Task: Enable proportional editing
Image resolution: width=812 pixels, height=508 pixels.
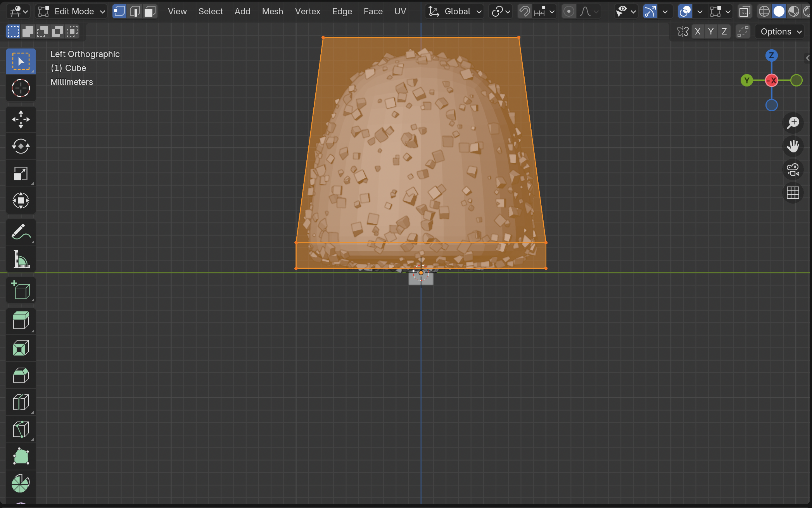Action: (x=569, y=11)
